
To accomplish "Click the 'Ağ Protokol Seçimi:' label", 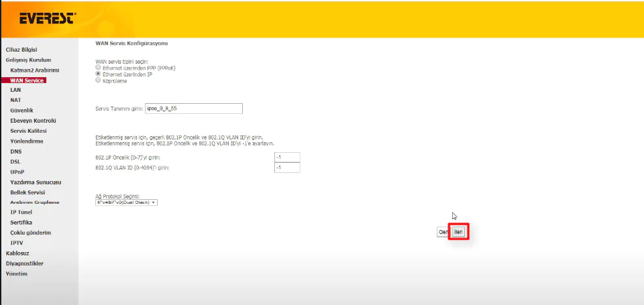I will click(117, 196).
